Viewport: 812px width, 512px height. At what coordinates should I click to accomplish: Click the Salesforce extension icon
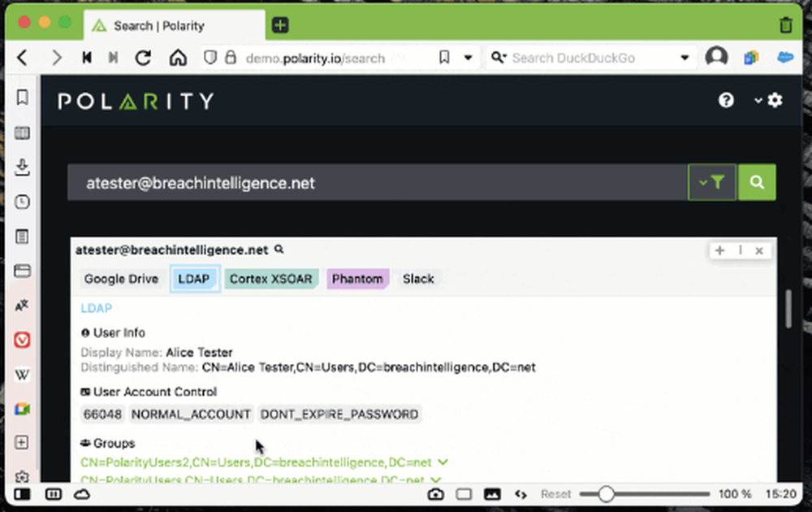[x=785, y=57]
